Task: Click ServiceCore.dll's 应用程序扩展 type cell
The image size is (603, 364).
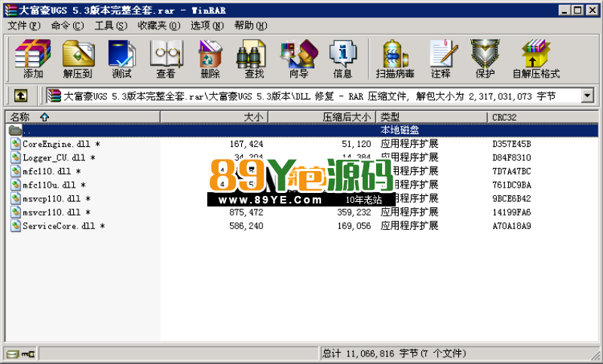Action: [x=409, y=225]
